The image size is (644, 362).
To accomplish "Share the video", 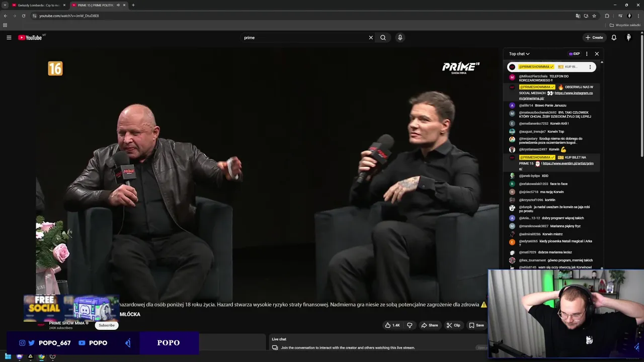I will pos(430,325).
